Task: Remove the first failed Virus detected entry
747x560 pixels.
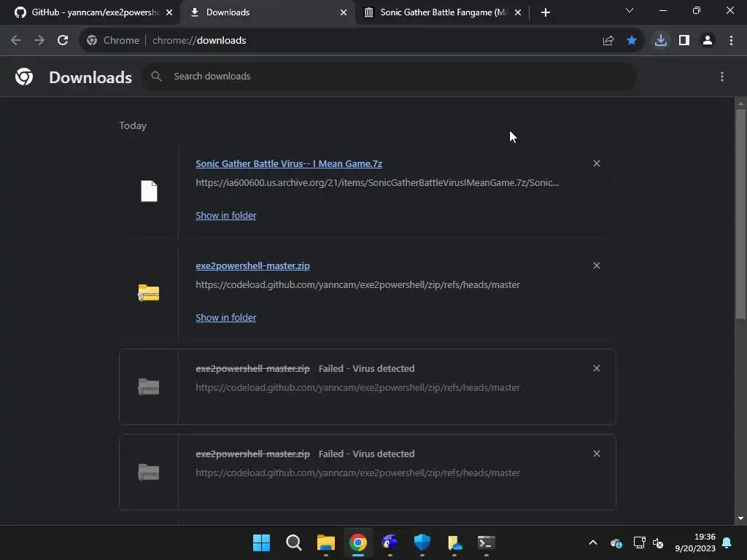Action: [x=597, y=368]
